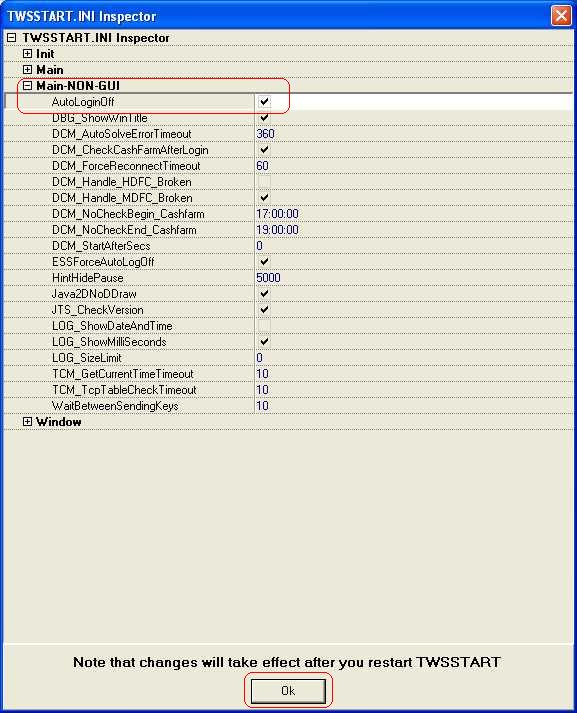The height and width of the screenshot is (713, 577).
Task: Enable the LOG_ShowDateAndTime checkbox
Action: point(264,326)
